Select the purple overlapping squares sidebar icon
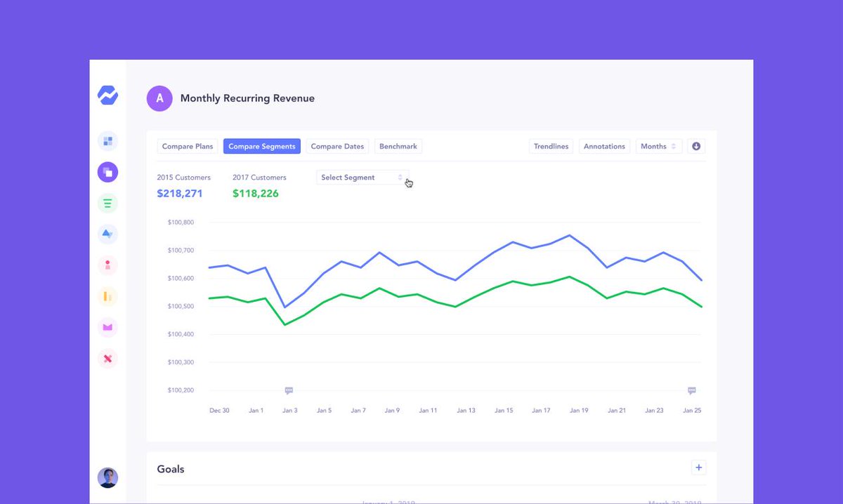 pos(107,172)
